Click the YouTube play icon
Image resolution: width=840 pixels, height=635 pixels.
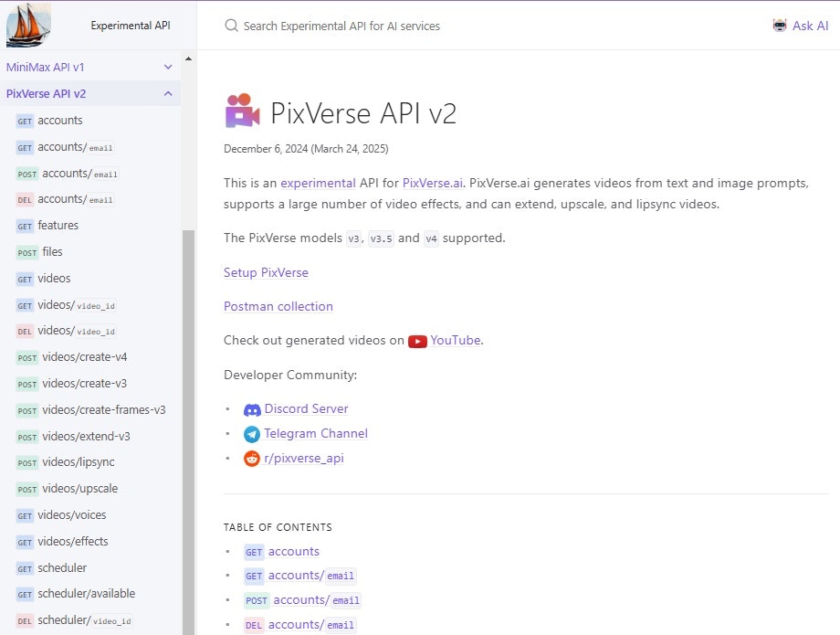coord(417,341)
